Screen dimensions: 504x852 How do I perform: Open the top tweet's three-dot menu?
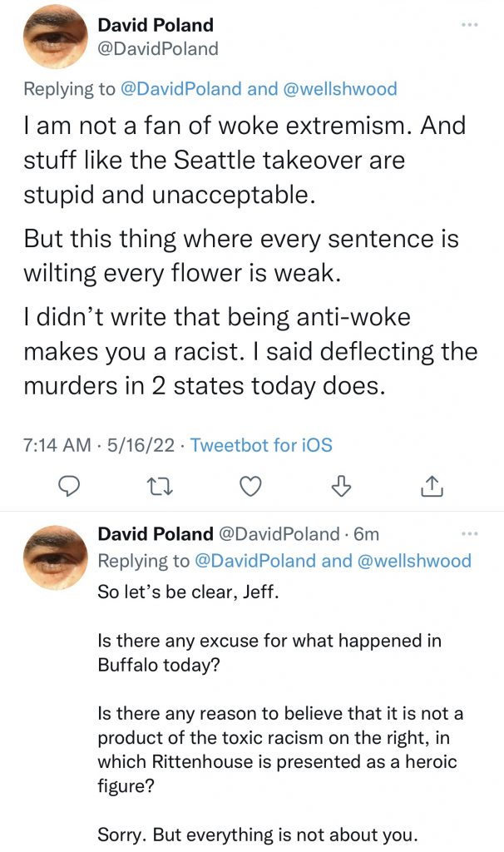pyautogui.click(x=469, y=25)
